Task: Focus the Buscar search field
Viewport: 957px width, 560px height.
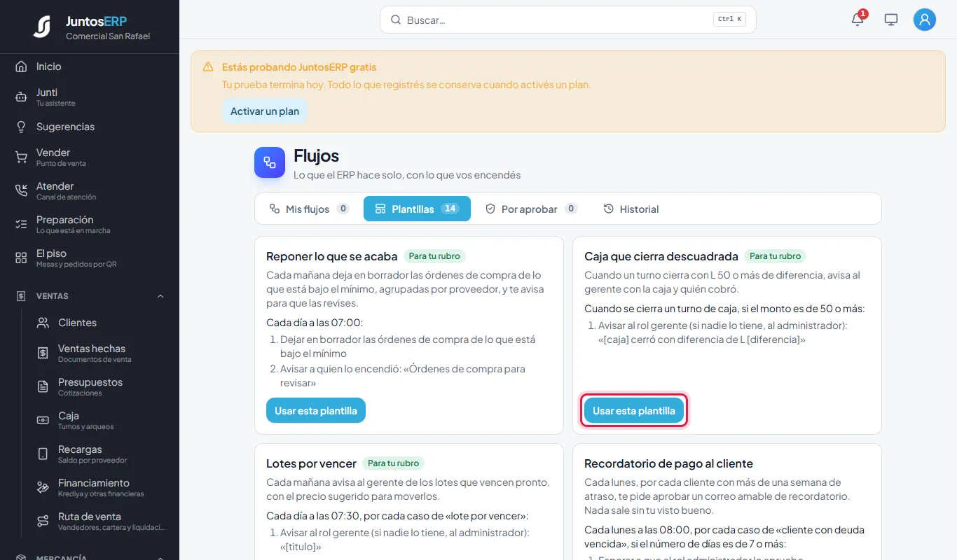Action: tap(567, 20)
